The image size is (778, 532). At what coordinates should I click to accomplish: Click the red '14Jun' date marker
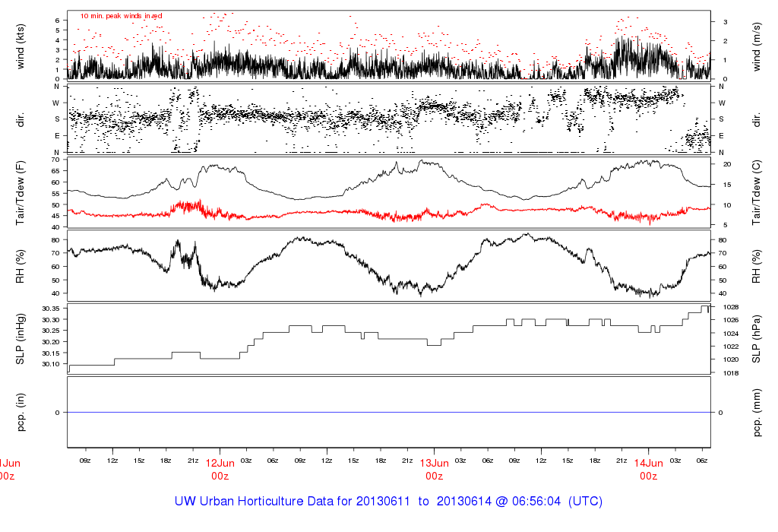tap(648, 462)
